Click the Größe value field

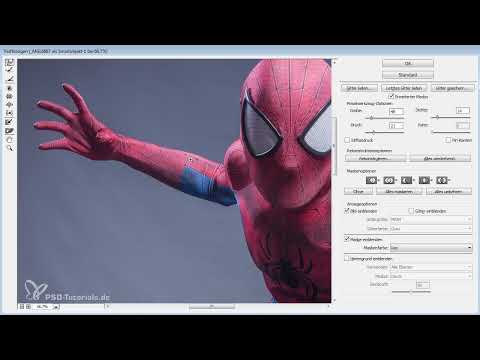[396, 111]
